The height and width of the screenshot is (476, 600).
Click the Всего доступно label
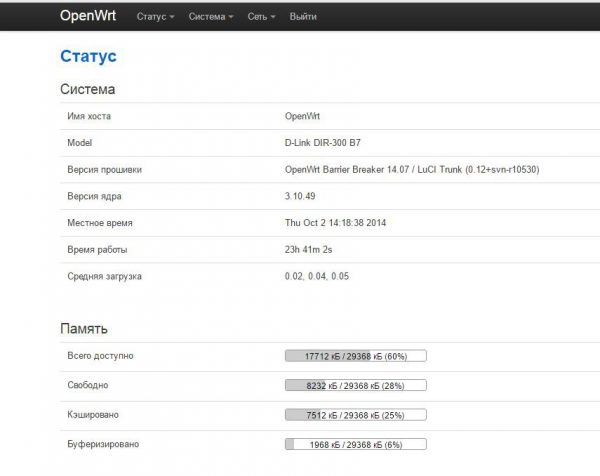(x=100, y=356)
